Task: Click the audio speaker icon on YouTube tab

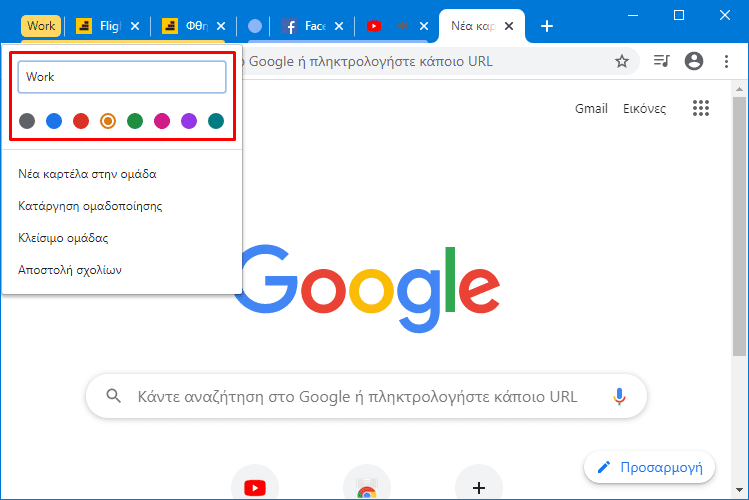Action: tap(403, 26)
